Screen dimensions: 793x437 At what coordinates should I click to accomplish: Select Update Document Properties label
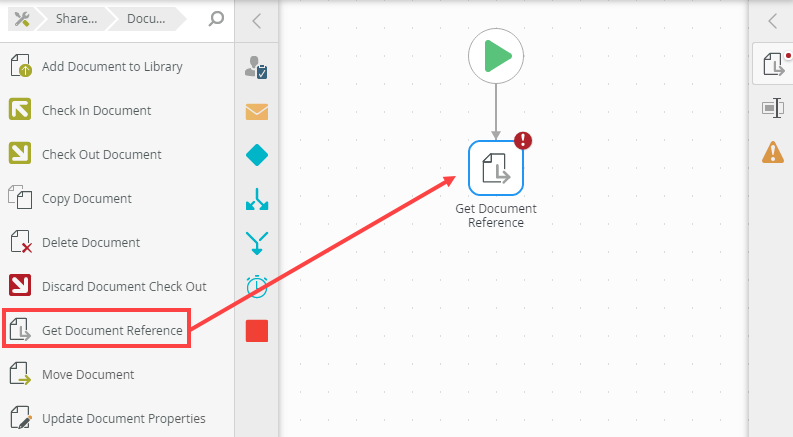click(124, 418)
